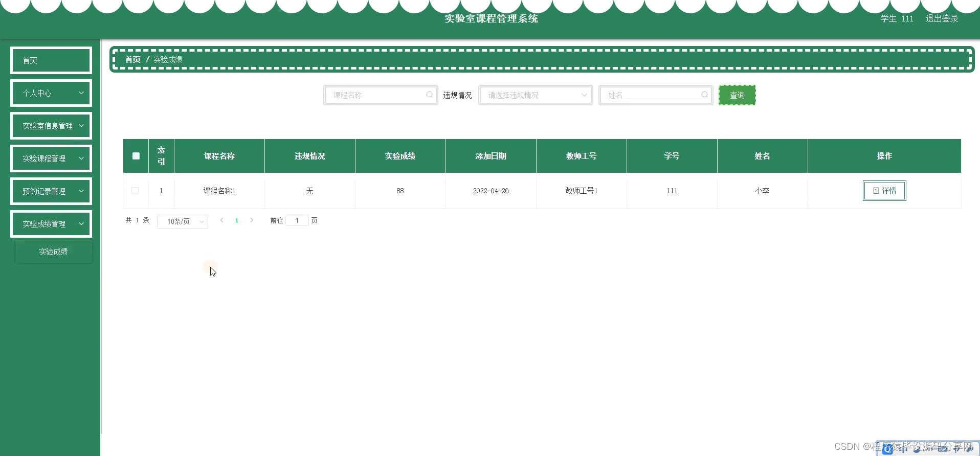Check the checkbox for row 课程名称1

tap(135, 191)
